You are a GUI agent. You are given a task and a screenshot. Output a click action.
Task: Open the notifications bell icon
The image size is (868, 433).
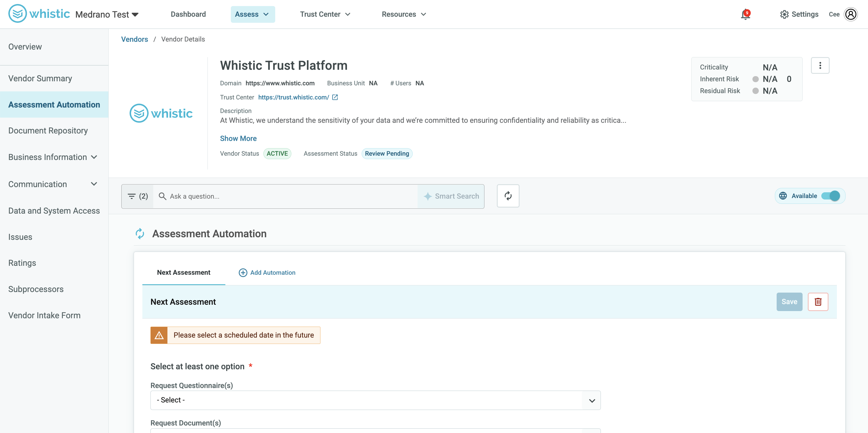(x=745, y=14)
